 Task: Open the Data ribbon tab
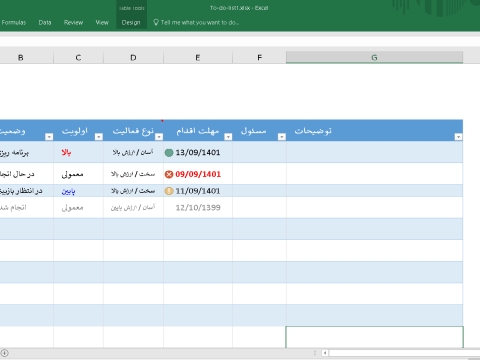coord(45,22)
